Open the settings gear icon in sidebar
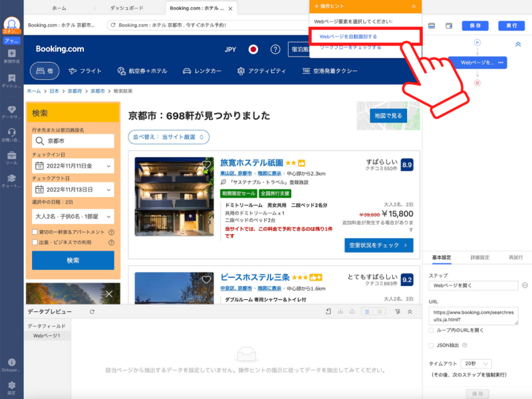Viewport: 532px width, 399px height. pos(11,385)
